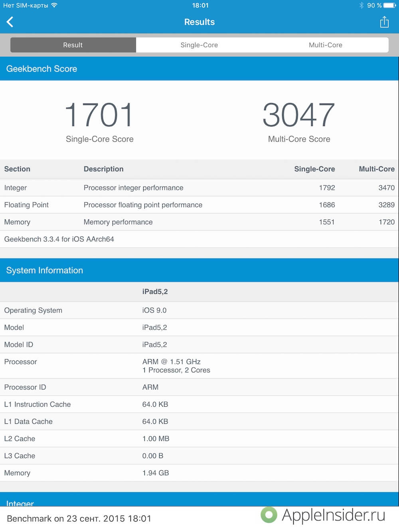Screen dimensions: 399x532
Task: Tap the Floating Point value 3289
Action: (387, 205)
